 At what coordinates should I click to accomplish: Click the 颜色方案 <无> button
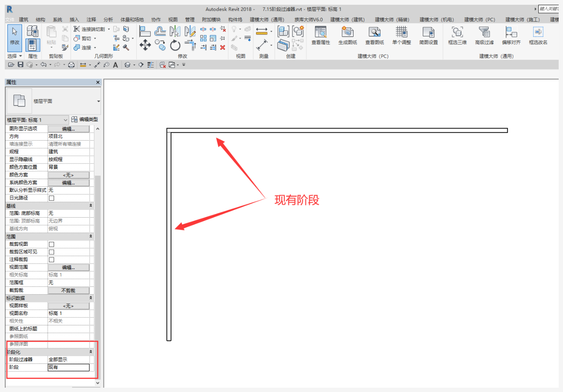tap(68, 175)
